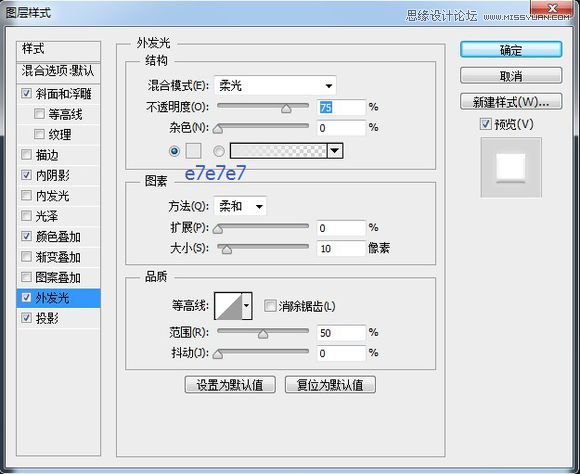This screenshot has width=580, height=474.
Task: Open the 图案叠加 settings entry
Action: [x=58, y=277]
